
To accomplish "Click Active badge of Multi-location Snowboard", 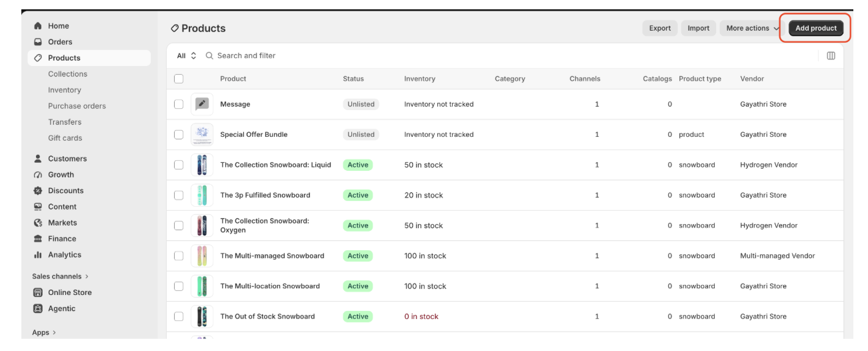I will point(358,286).
